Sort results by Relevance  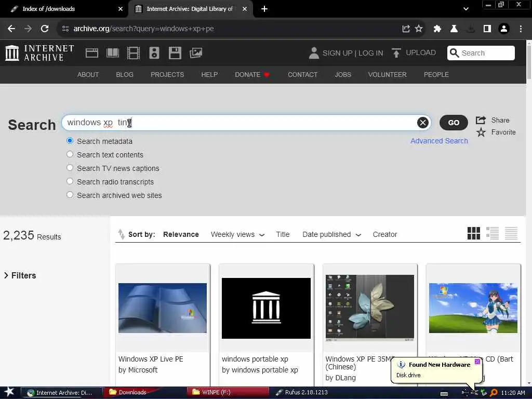point(181,234)
